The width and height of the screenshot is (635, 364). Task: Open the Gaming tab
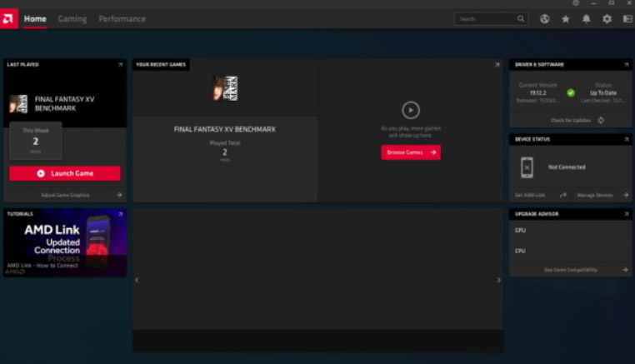[x=72, y=18]
